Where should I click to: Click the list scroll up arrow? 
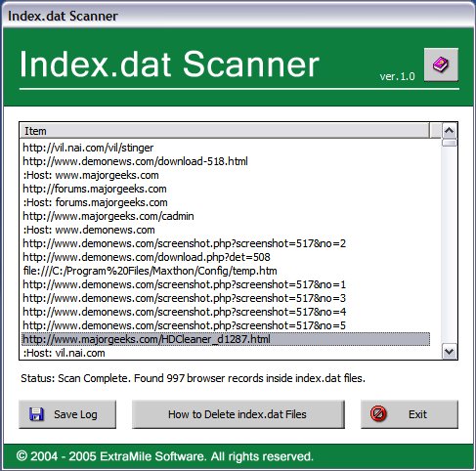pos(450,131)
